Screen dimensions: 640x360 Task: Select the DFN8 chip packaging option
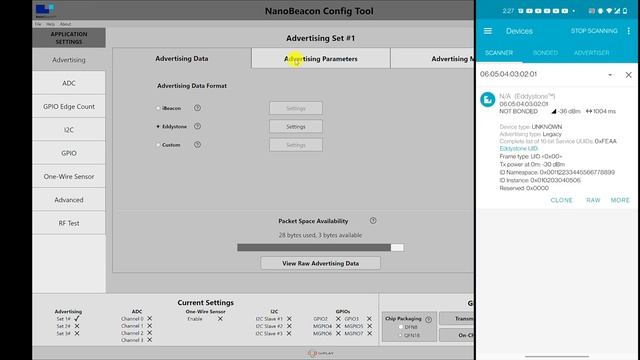click(401, 327)
